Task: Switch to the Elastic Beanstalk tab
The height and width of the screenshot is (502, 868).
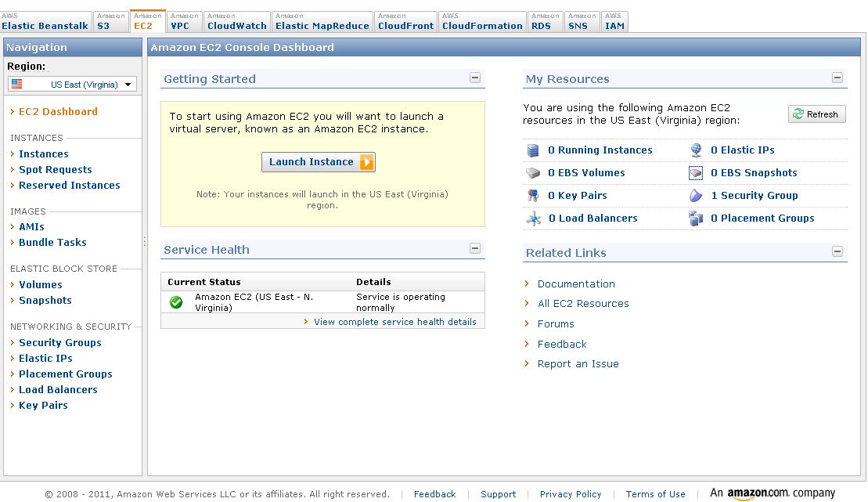Action: tap(45, 22)
